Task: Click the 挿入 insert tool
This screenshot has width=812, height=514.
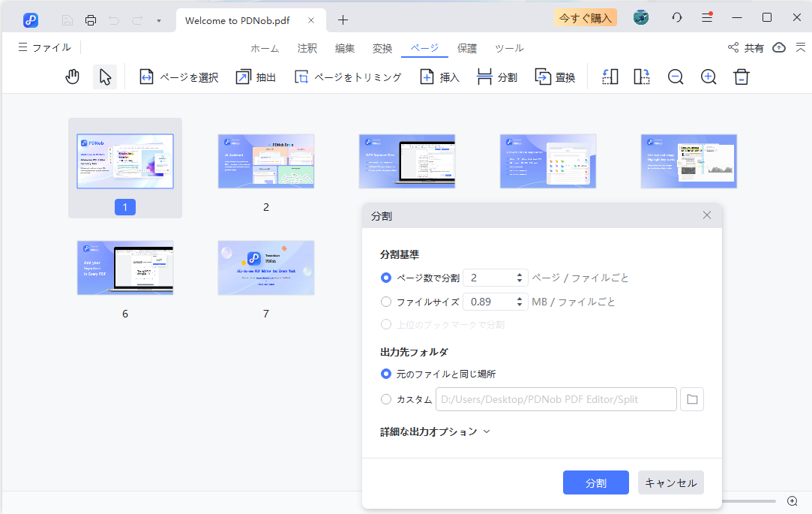Action: 439,77
